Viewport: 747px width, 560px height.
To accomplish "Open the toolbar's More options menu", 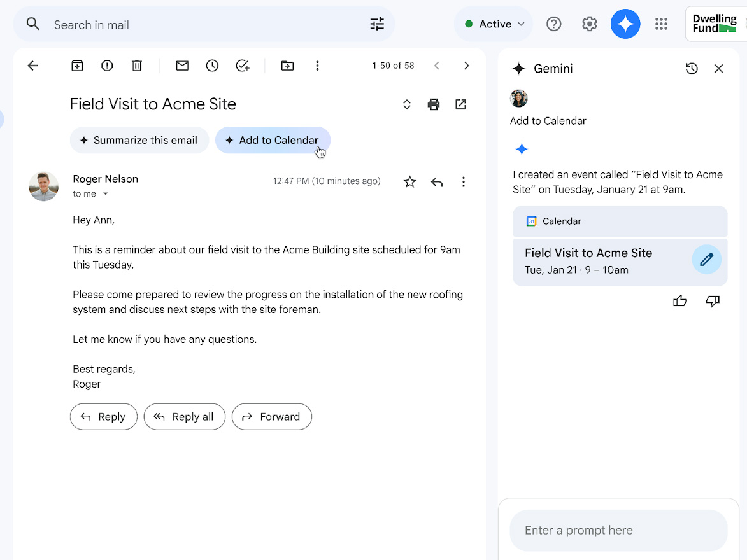I will 317,66.
